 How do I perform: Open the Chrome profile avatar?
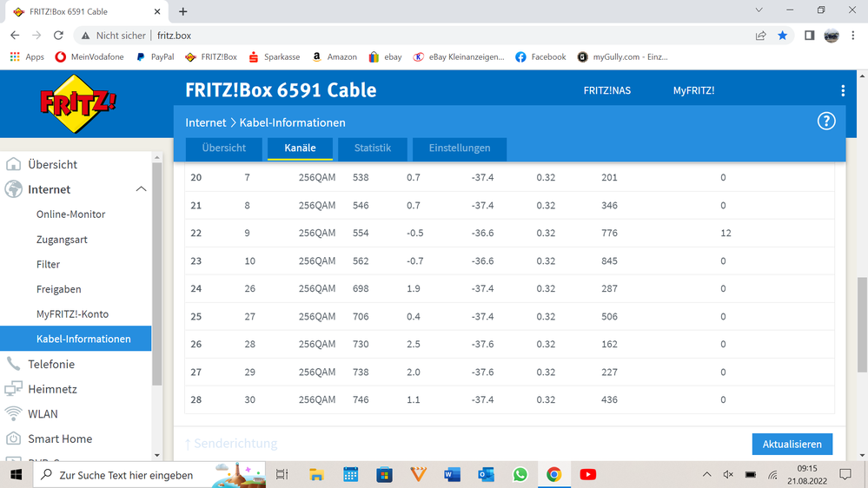(832, 36)
